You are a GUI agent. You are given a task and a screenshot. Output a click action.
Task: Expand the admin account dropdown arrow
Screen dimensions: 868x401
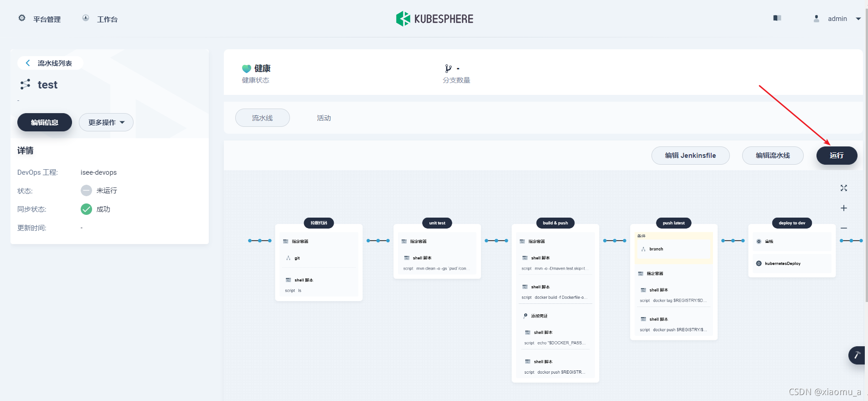(858, 19)
